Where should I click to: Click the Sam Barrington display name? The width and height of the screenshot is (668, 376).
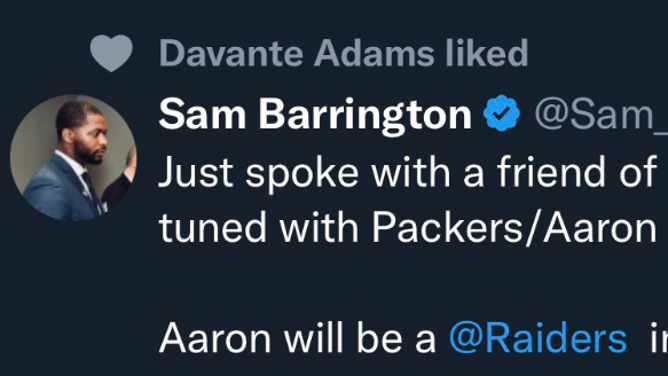(315, 113)
